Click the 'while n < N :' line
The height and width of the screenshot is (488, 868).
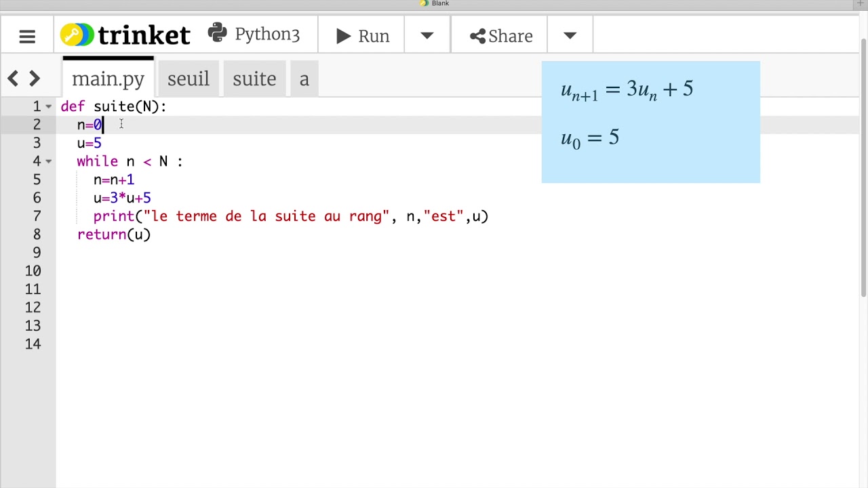tap(130, 161)
